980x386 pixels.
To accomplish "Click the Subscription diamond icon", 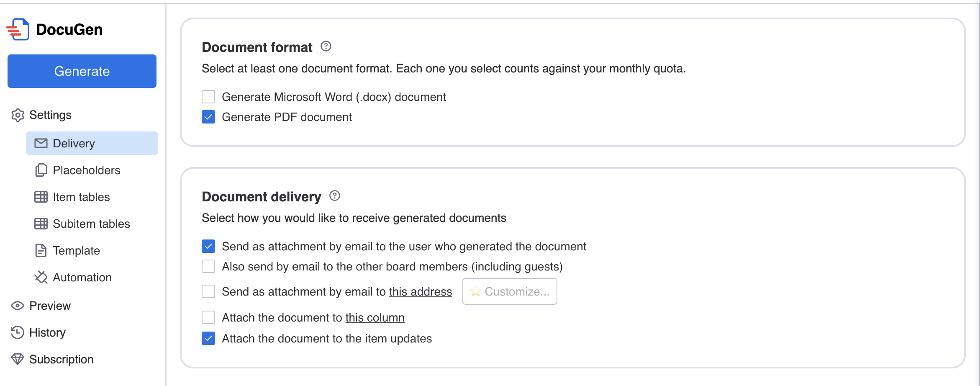I will click(x=18, y=360).
